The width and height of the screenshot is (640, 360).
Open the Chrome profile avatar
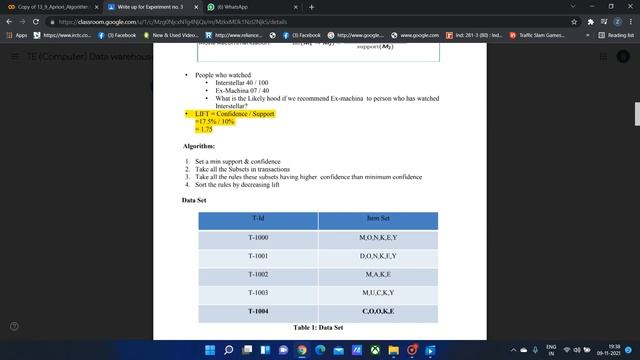click(x=618, y=22)
